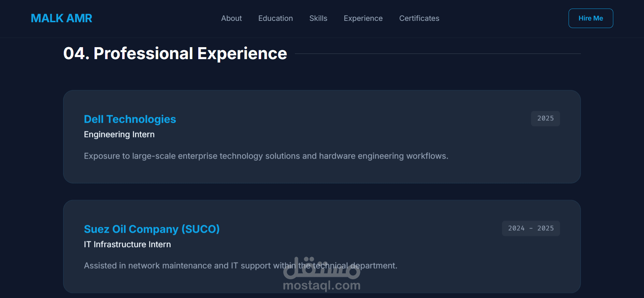Open the About nav link
Image resolution: width=644 pixels, height=298 pixels.
coord(231,18)
